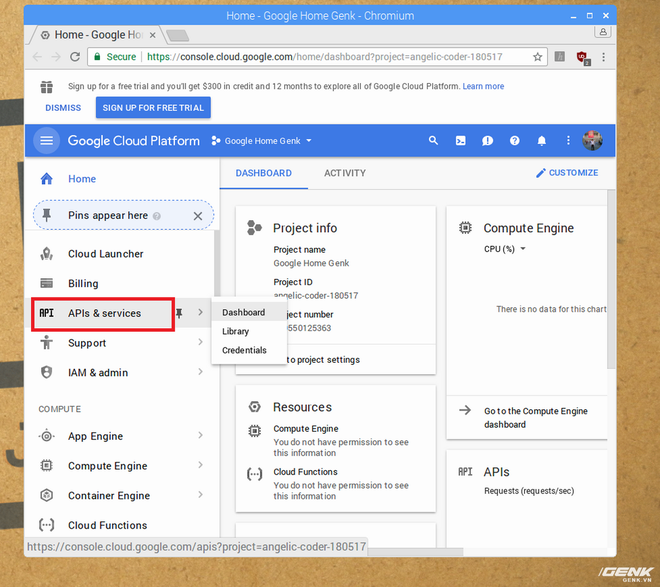Open Cloud Launcher in the sidebar
Image resolution: width=660 pixels, height=587 pixels.
pos(105,254)
